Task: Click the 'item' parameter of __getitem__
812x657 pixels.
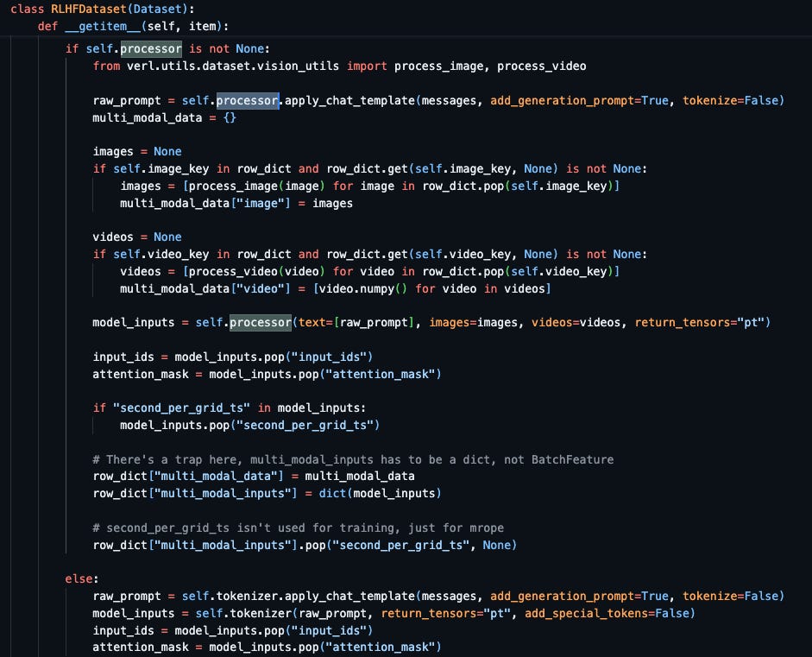Action: [202, 26]
